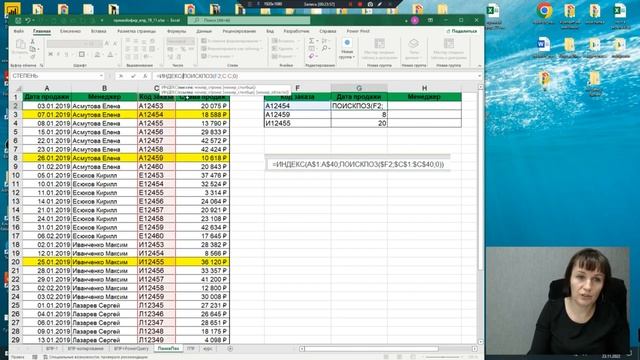Screen dimensions: 640x360
Task: Open the AutoSum dropdown arrow
Action: pyautogui.click(x=317, y=41)
